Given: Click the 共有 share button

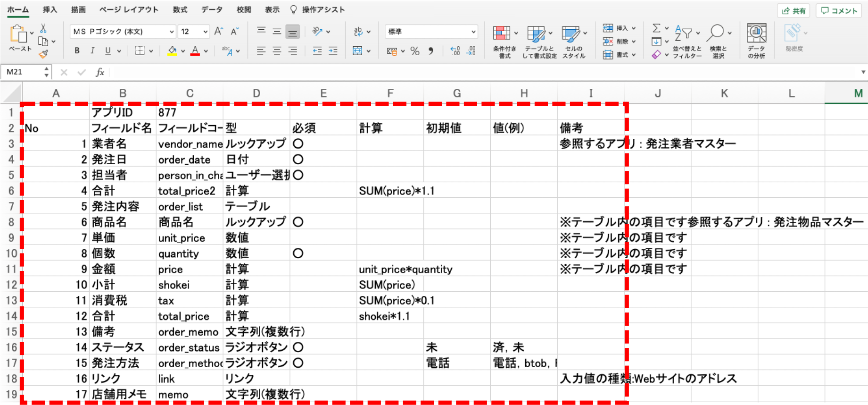Looking at the screenshot, I should click(x=794, y=10).
